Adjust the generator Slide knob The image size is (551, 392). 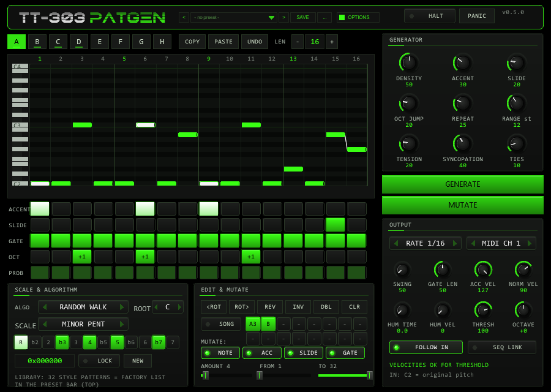coord(516,63)
